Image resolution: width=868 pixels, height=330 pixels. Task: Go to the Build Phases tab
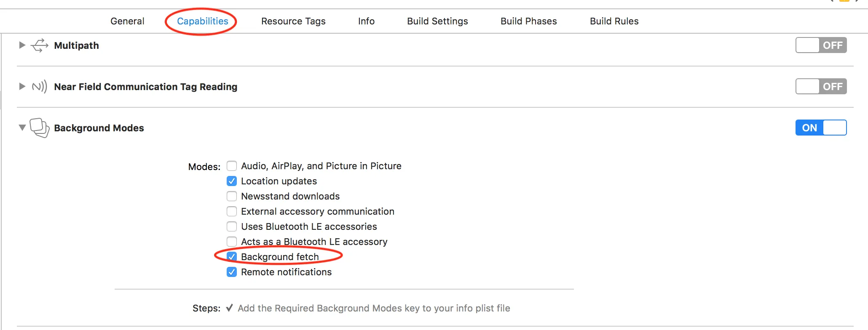click(x=528, y=21)
